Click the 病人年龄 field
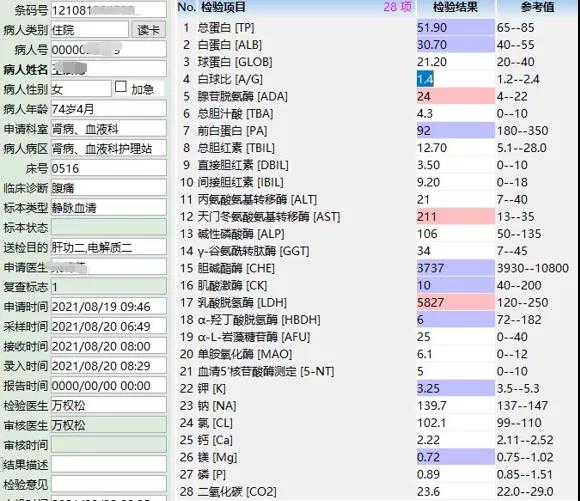Screen dimensions: 580x501 click(108, 109)
